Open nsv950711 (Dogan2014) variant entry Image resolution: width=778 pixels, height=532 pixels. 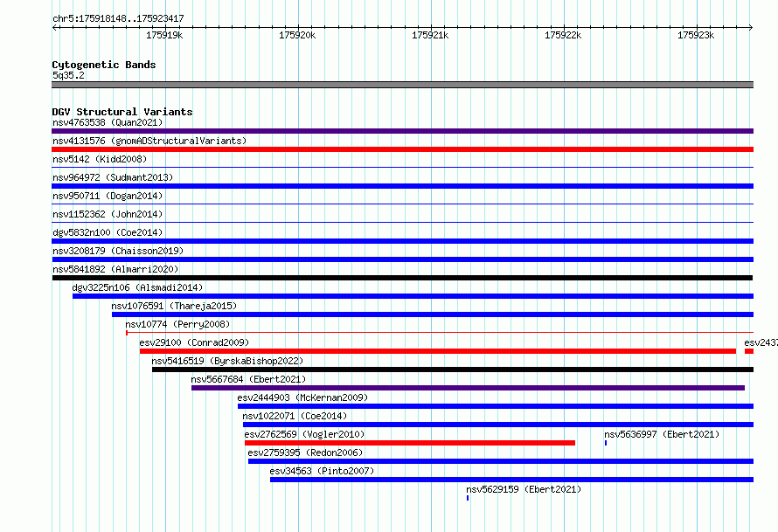coord(108,196)
